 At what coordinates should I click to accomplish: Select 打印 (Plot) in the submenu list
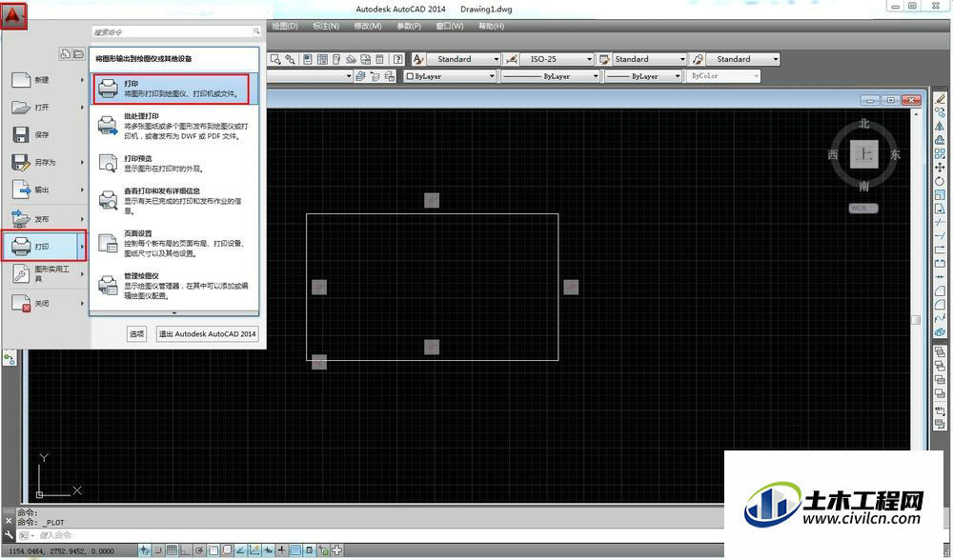coord(173,89)
